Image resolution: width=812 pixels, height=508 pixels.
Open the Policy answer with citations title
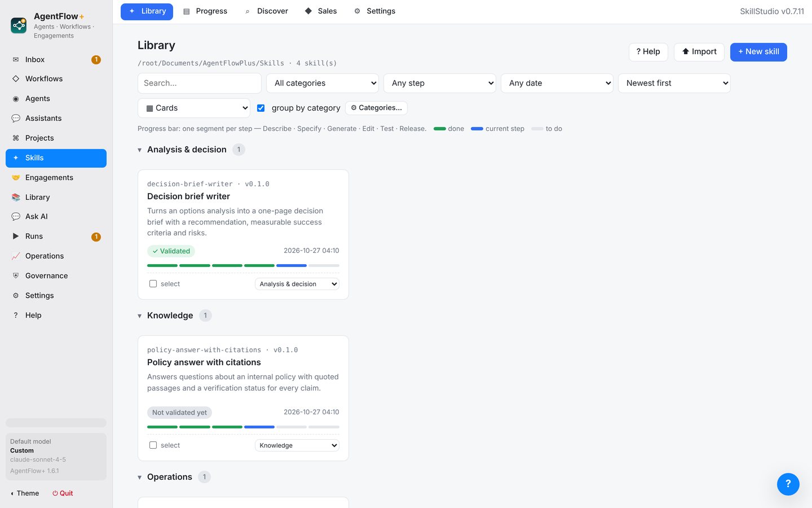click(204, 362)
